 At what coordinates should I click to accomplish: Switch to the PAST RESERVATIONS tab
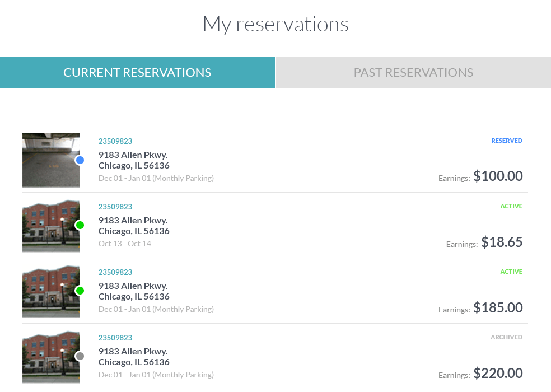point(413,72)
